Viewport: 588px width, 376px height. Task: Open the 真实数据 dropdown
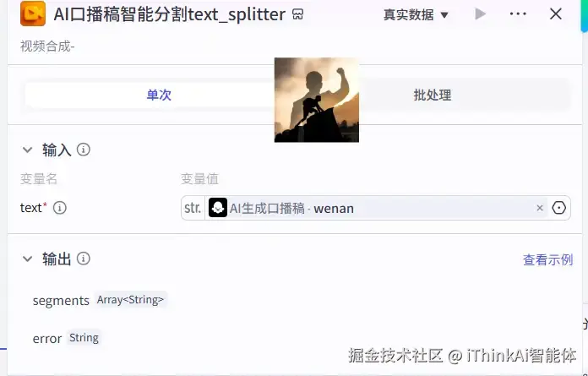click(x=416, y=14)
